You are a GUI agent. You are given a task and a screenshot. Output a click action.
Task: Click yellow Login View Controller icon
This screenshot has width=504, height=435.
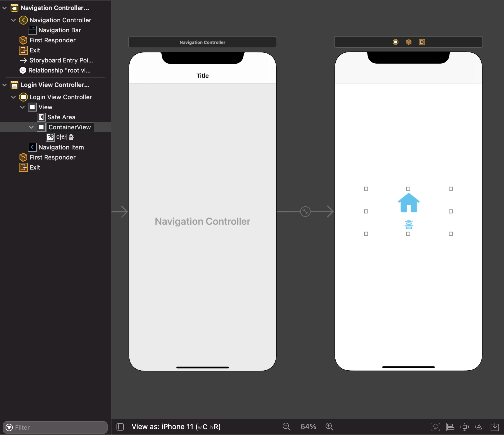23,97
